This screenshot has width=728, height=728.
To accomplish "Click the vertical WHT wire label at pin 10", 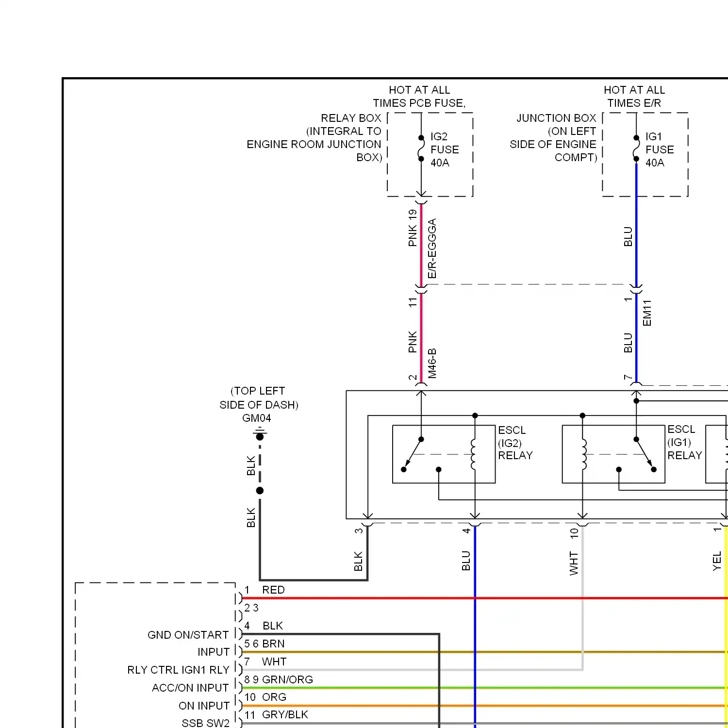I will (574, 563).
